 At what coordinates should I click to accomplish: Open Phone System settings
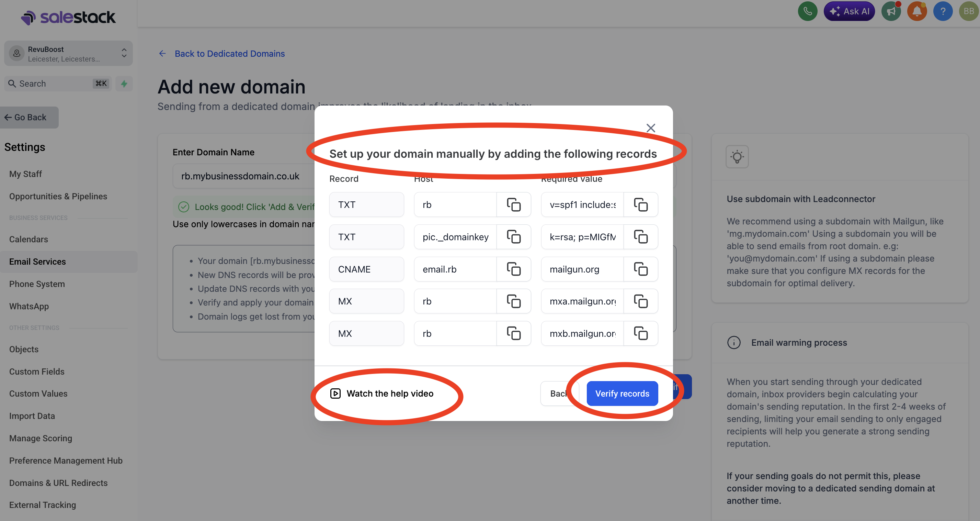(x=37, y=284)
